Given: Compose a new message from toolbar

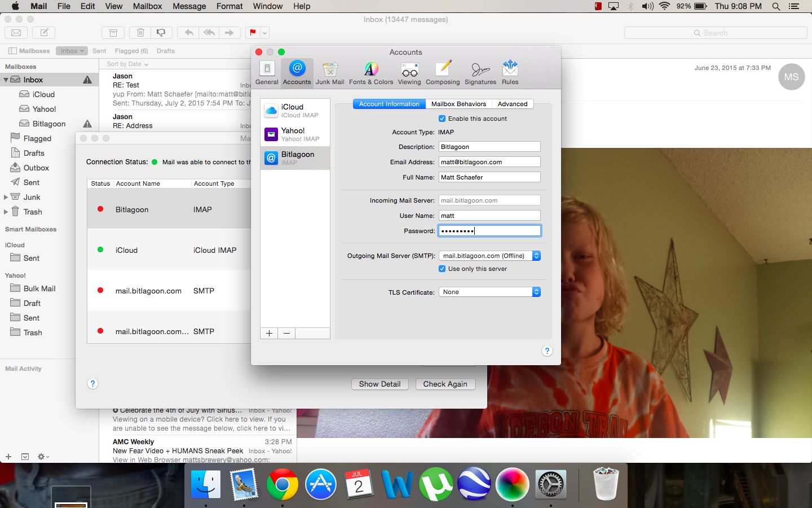Looking at the screenshot, I should pyautogui.click(x=44, y=33).
